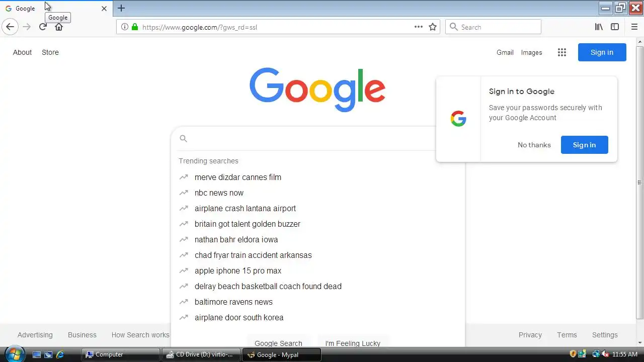Click the green padlock security icon
This screenshot has width=644, height=362.
point(134,27)
